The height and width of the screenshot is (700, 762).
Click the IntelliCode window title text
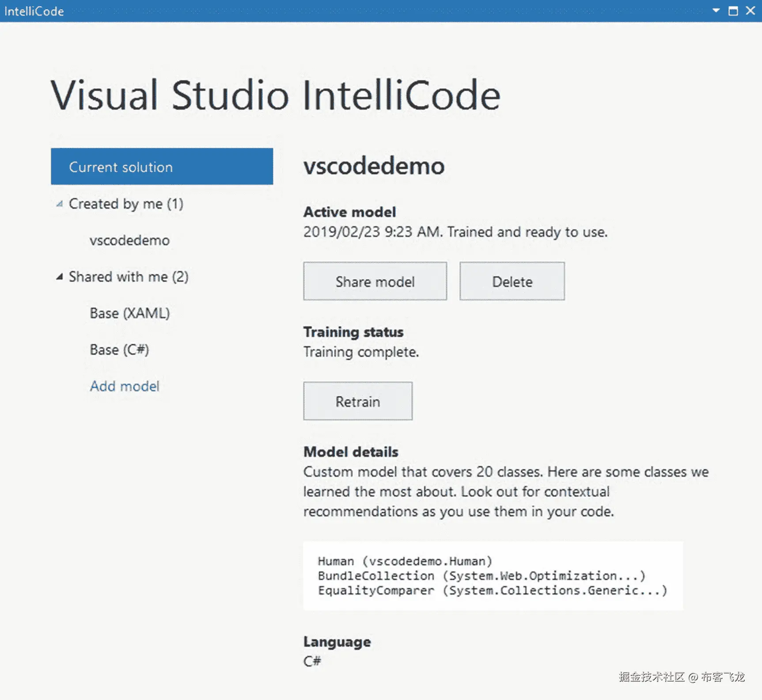pyautogui.click(x=34, y=11)
